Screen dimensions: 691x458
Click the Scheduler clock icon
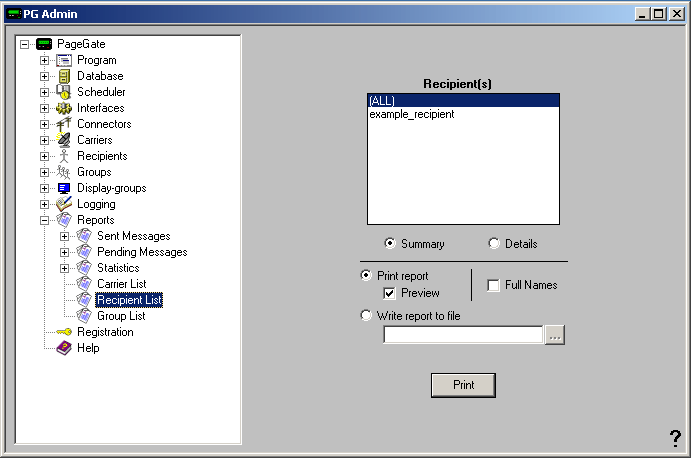pos(64,92)
